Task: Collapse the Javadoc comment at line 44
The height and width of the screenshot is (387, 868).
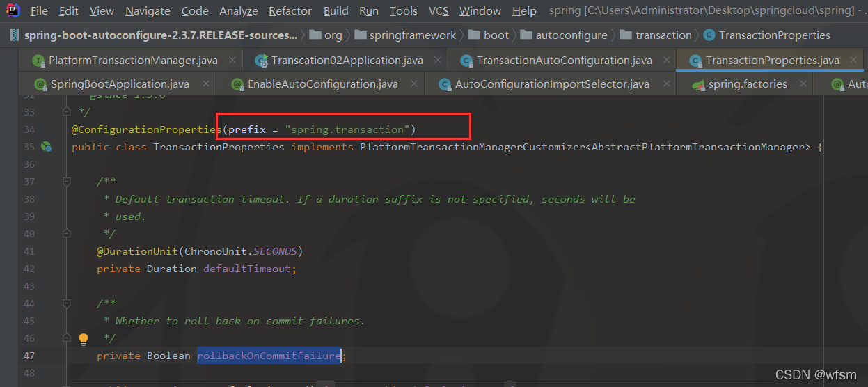Action: point(67,303)
